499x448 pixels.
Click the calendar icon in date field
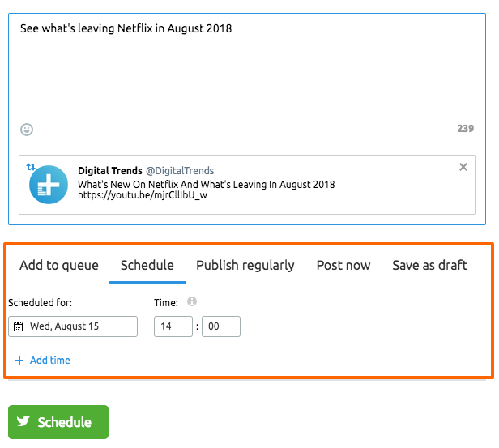point(18,326)
